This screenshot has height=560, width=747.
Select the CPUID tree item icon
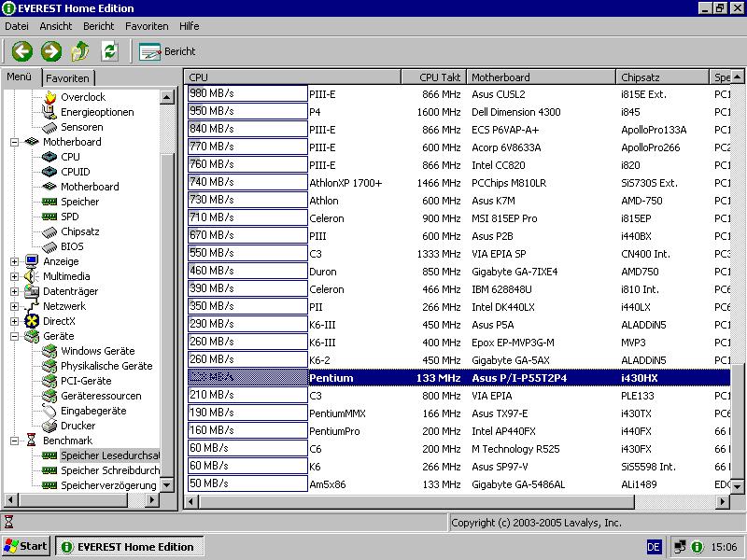click(50, 172)
